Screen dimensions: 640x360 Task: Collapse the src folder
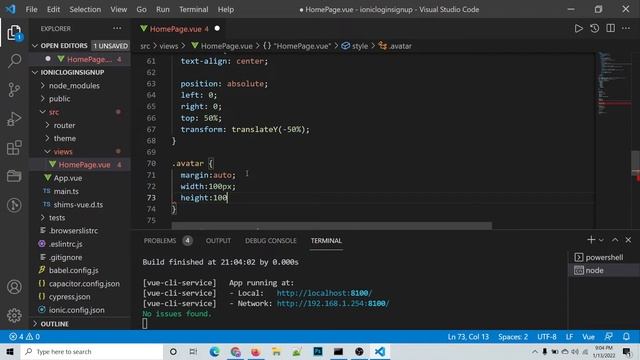pyautogui.click(x=80, y=112)
